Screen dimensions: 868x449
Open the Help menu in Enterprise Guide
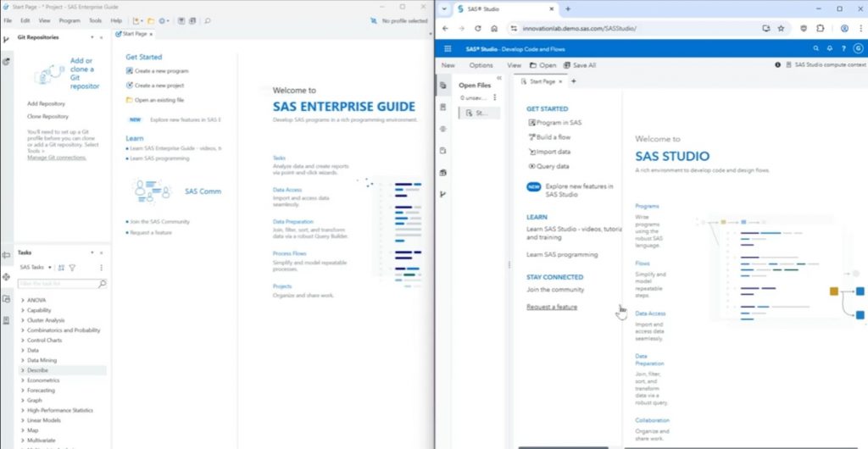click(116, 20)
